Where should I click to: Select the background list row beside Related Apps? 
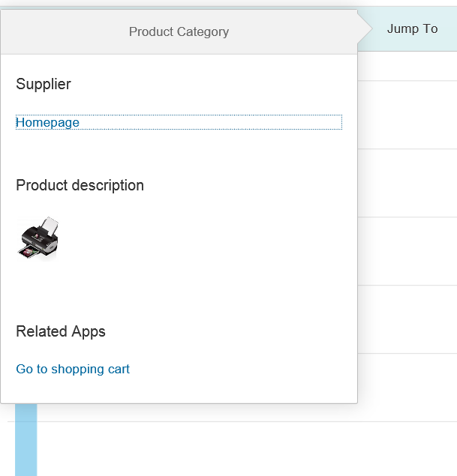pyautogui.click(x=407, y=319)
